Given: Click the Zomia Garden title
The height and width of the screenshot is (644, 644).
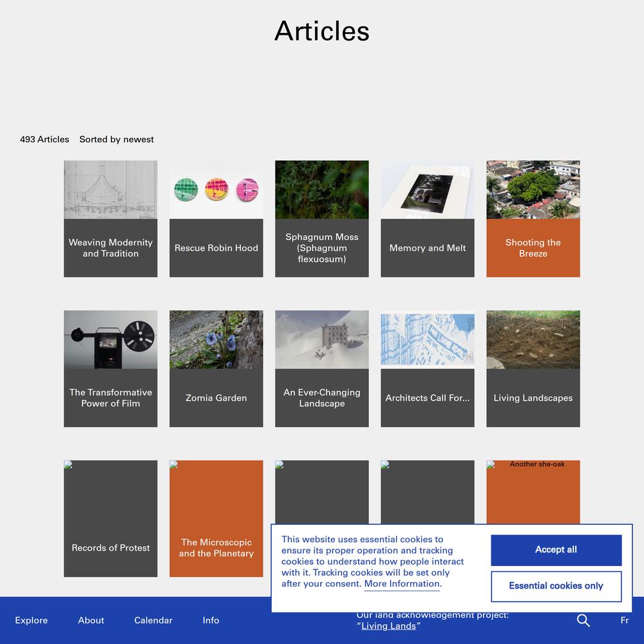Looking at the screenshot, I should pyautogui.click(x=216, y=398).
